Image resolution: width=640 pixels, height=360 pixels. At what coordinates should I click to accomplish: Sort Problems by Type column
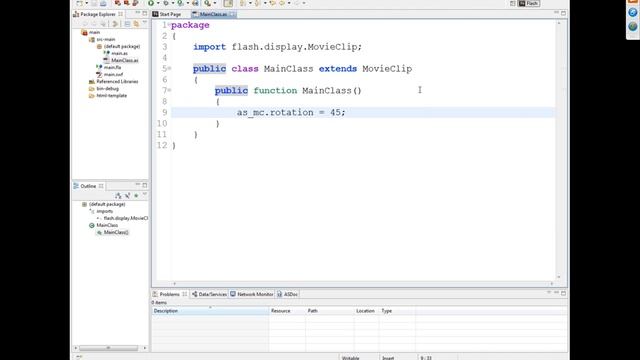(397, 311)
